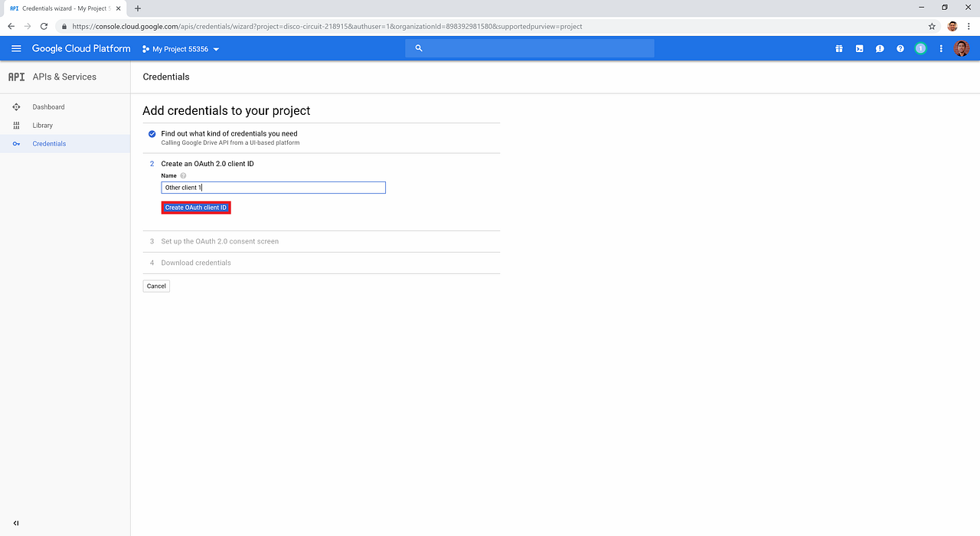The height and width of the screenshot is (536, 980).
Task: Open the notifications bell icon
Action: coord(880,48)
